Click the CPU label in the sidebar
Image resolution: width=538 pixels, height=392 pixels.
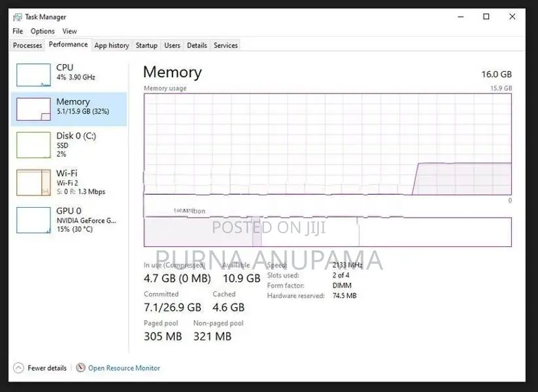point(65,67)
